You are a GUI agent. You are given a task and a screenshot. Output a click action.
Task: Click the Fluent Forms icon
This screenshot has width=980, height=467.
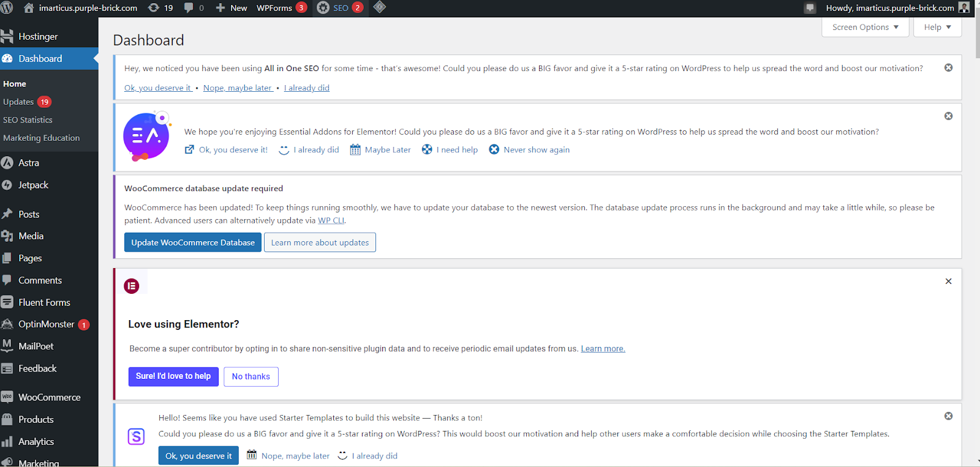click(x=7, y=302)
